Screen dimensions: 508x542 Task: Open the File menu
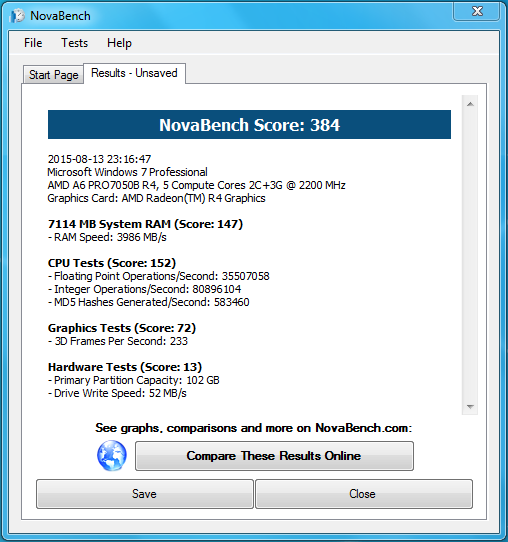pyautogui.click(x=33, y=43)
